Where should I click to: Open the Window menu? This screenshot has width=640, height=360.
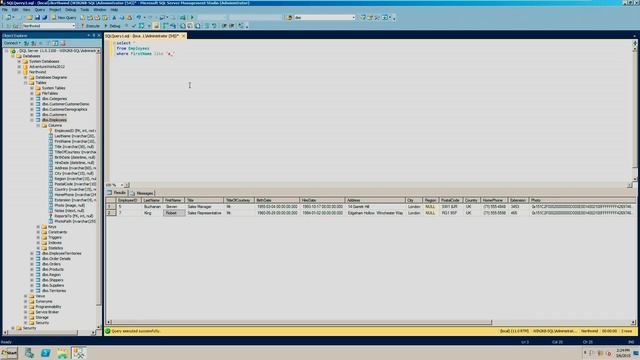coord(100,9)
